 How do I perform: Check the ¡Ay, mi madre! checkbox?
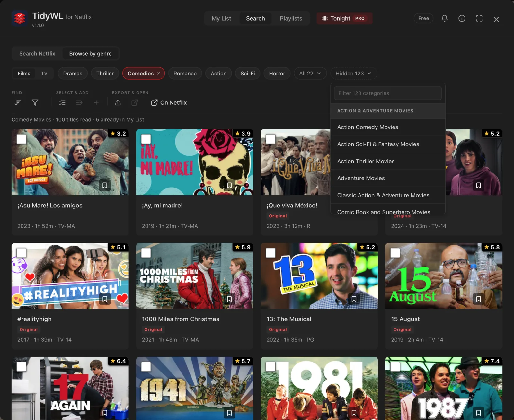(x=146, y=139)
